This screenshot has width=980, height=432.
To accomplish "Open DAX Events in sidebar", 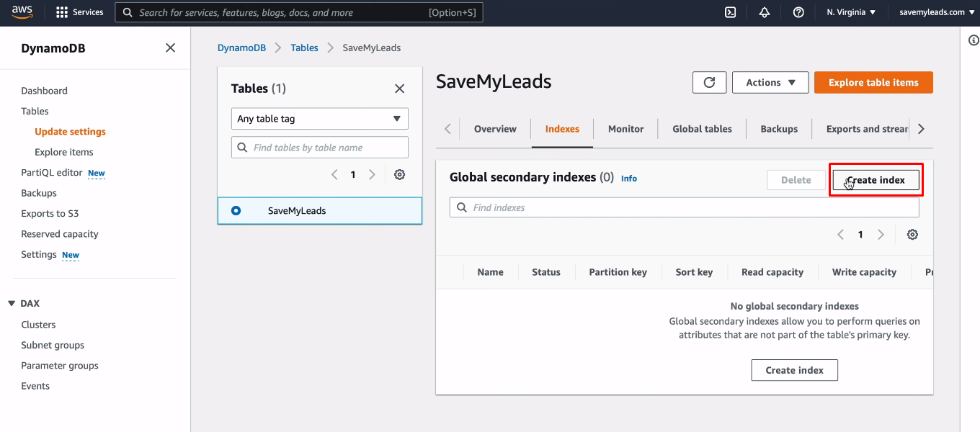I will click(x=35, y=386).
